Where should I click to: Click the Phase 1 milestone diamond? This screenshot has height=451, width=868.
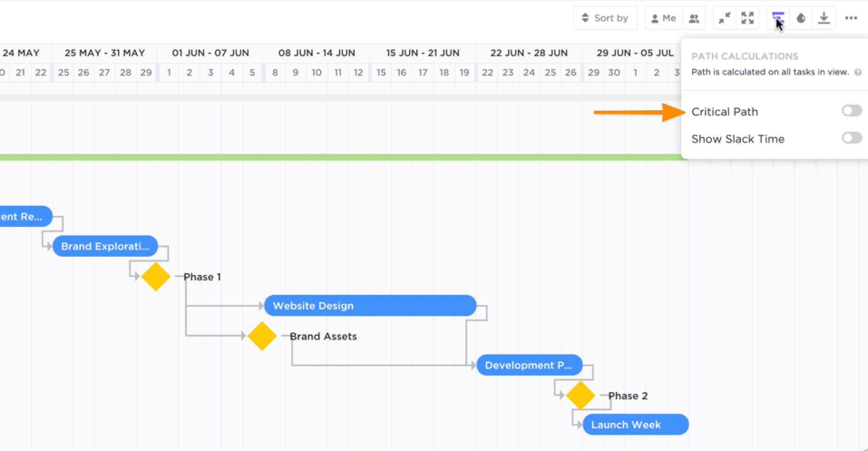pyautogui.click(x=156, y=277)
